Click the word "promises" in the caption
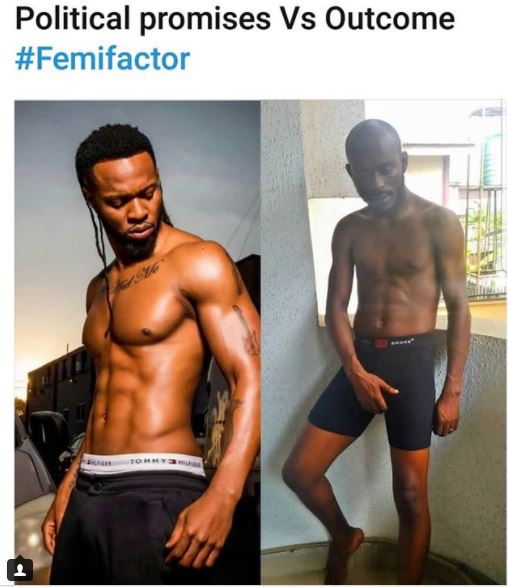Screen dimensions: 508x587 point(205,21)
